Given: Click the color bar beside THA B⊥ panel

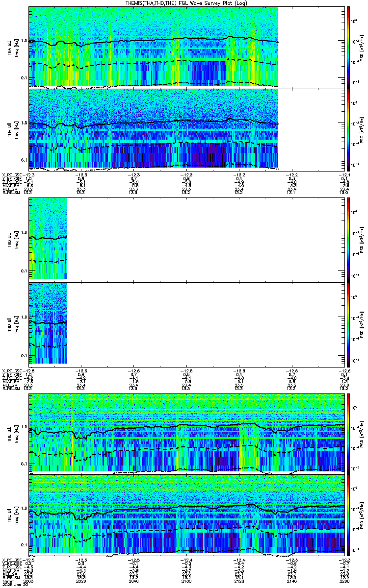Looking at the screenshot, I should [349, 47].
